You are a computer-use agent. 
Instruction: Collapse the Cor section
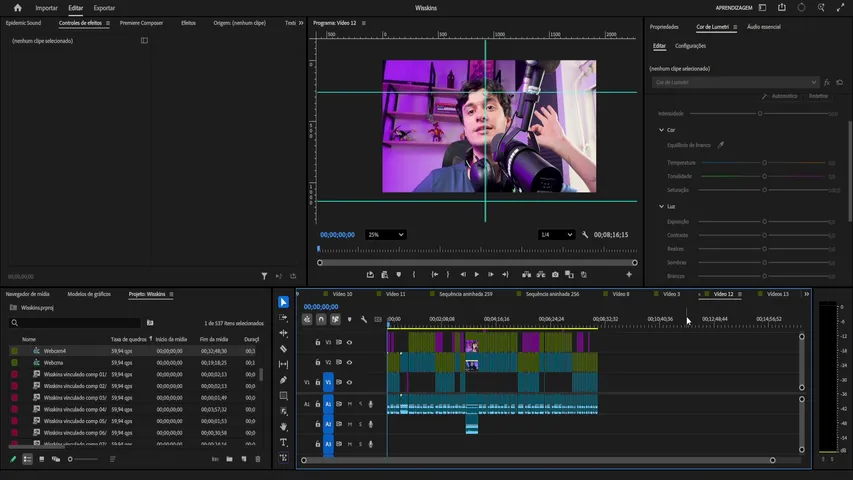coord(662,130)
